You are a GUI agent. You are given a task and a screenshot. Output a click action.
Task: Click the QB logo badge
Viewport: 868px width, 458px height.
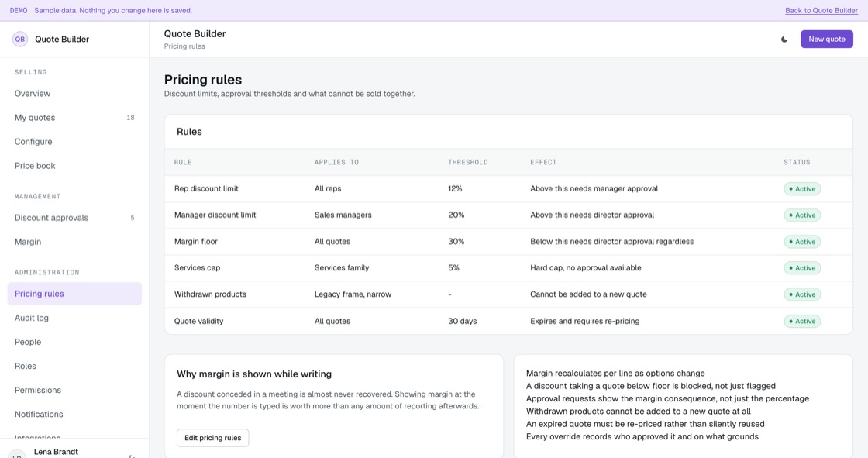point(20,40)
